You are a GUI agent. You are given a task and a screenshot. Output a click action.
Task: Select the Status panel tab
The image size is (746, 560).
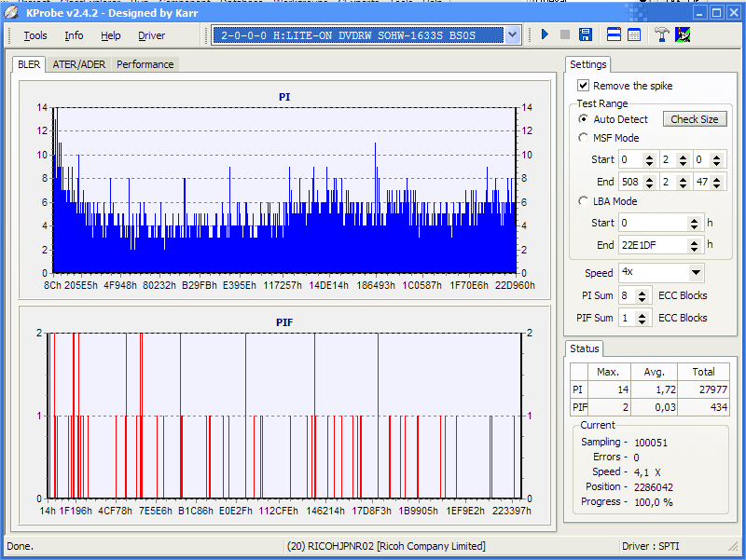tap(585, 348)
